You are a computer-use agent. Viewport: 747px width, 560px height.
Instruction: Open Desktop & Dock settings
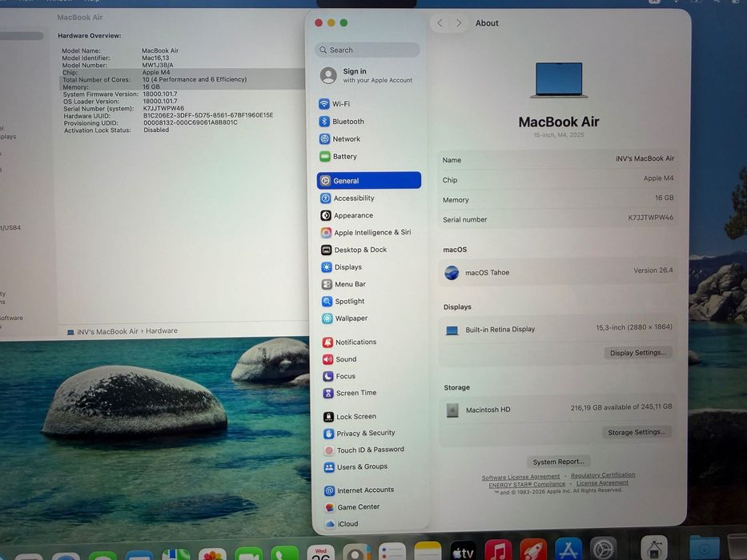coord(354,250)
